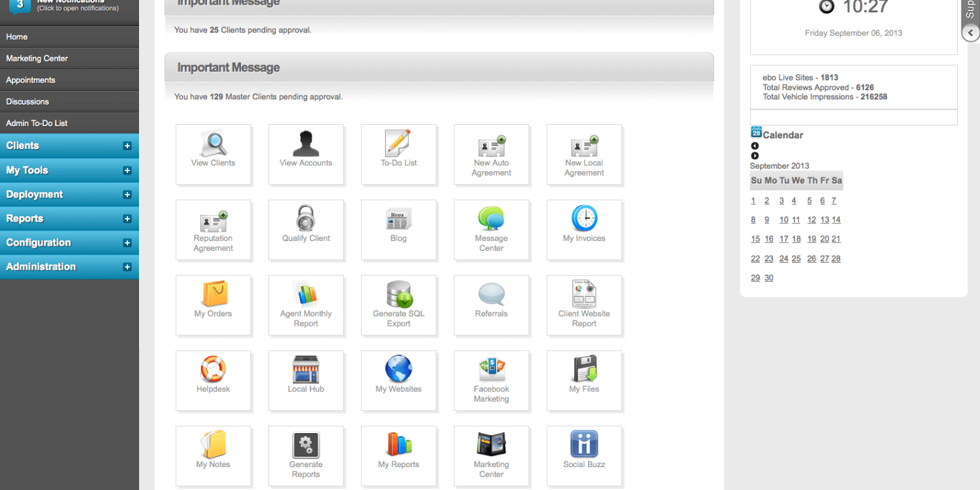Screen dimensions: 980x490
Task: Open the Social Buzz tile
Action: (x=584, y=456)
